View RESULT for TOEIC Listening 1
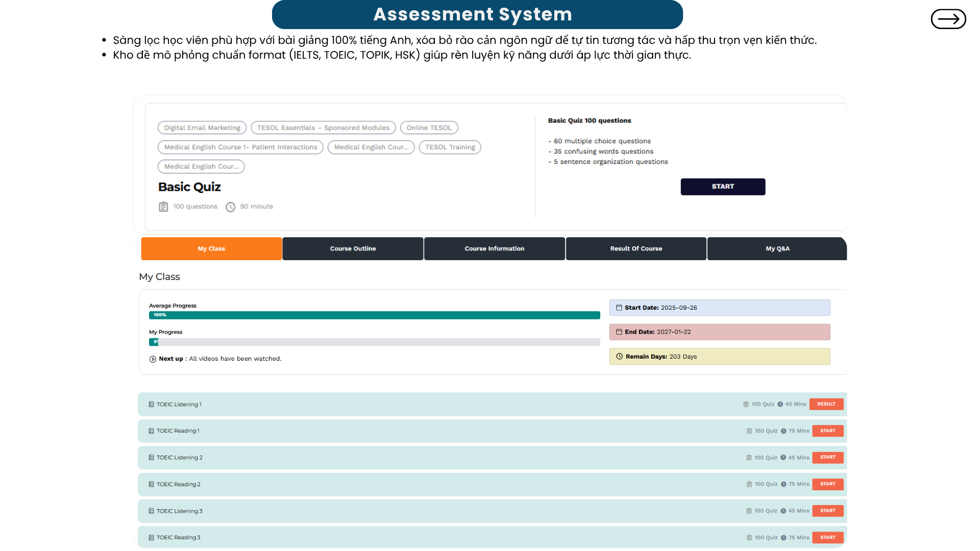 coord(826,404)
